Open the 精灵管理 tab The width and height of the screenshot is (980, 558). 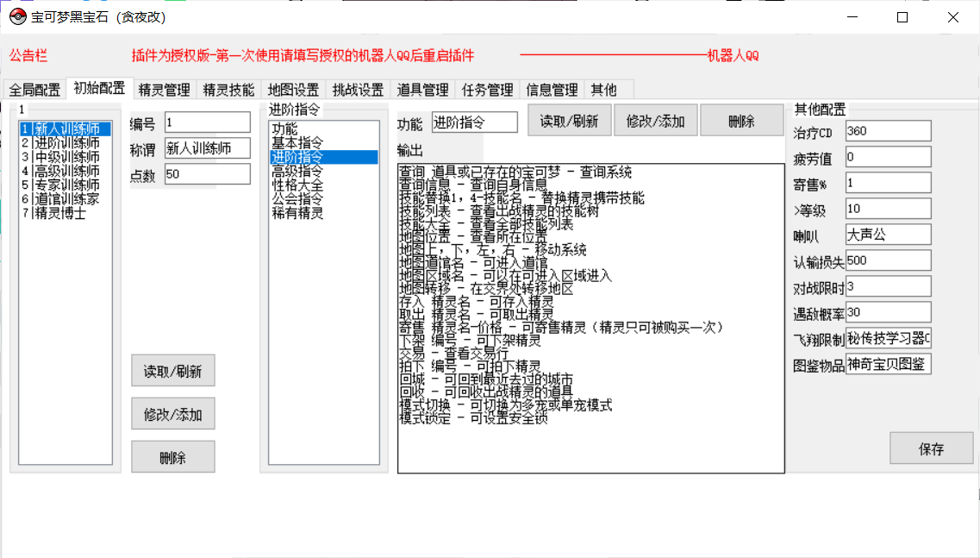click(x=164, y=90)
